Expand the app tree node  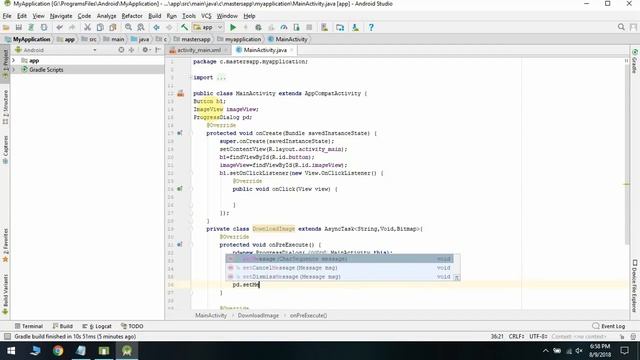click(13, 60)
